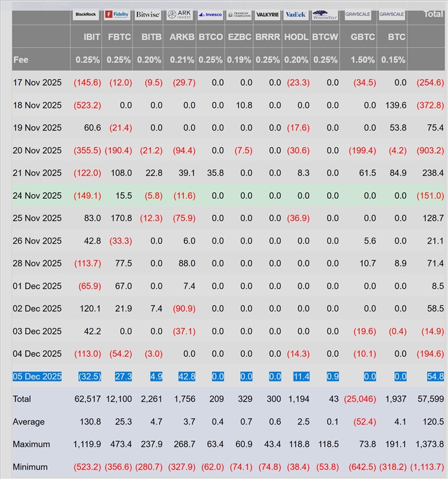Select the IBIT column header

click(92, 37)
